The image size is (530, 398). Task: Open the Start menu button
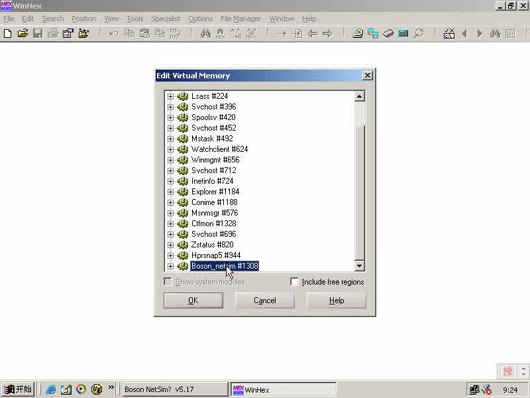pos(18,390)
